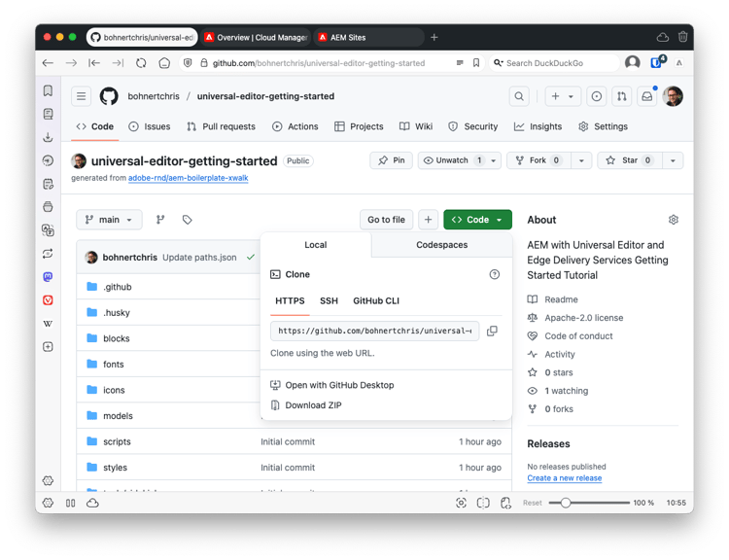The width and height of the screenshot is (729, 560).
Task: Open the Search DuckDuckGo engine selector
Action: coord(499,63)
